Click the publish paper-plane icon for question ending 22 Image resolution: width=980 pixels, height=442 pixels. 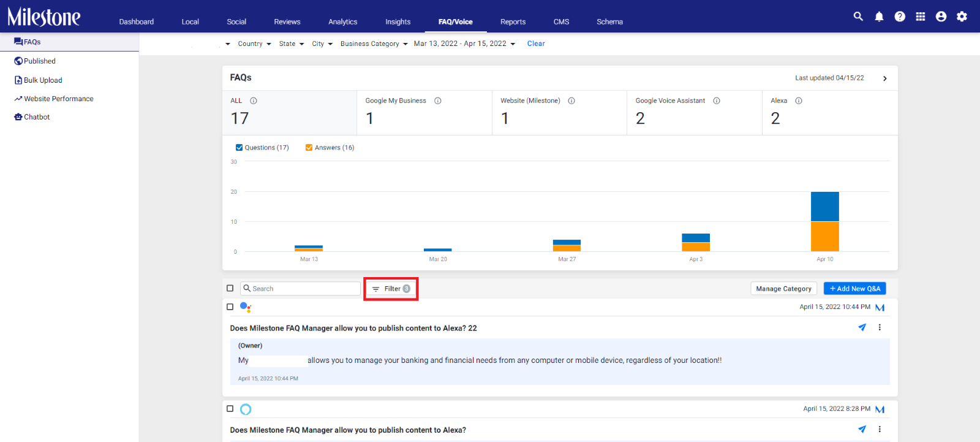[x=862, y=327]
